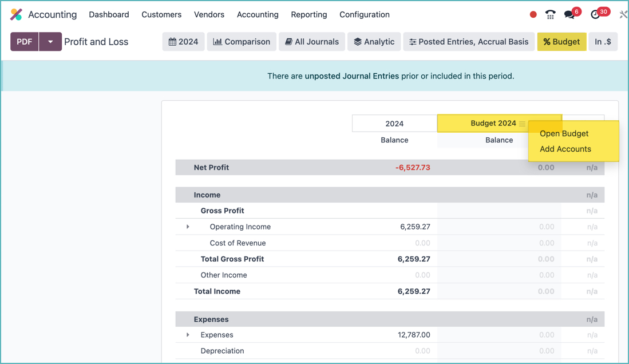Select Open Budget from the popup menu

pos(564,133)
